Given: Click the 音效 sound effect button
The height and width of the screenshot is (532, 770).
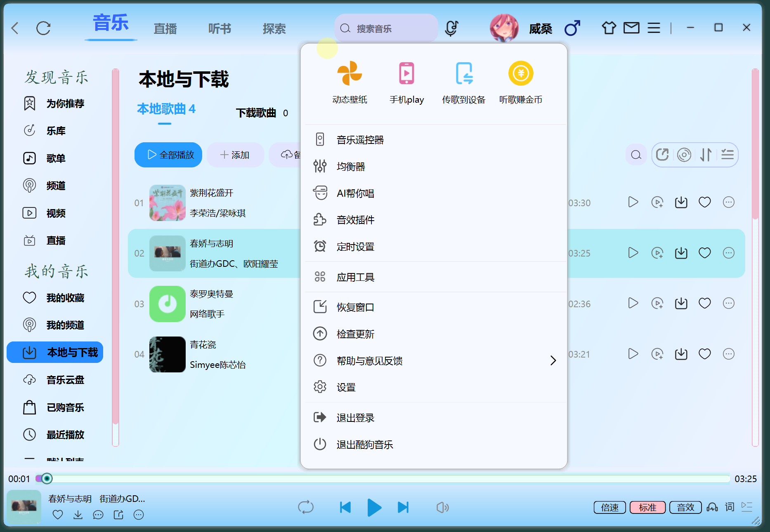Looking at the screenshot, I should coord(685,507).
